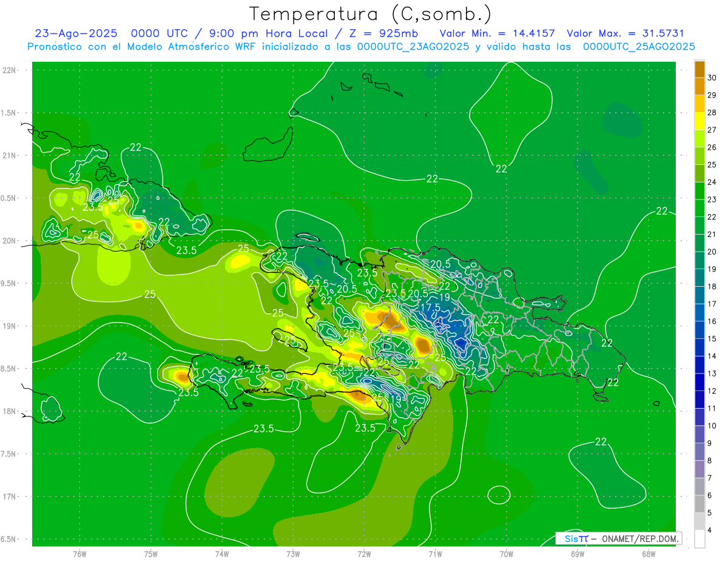Click the color scale label "30"
This screenshot has height=562, width=728.
click(x=712, y=78)
